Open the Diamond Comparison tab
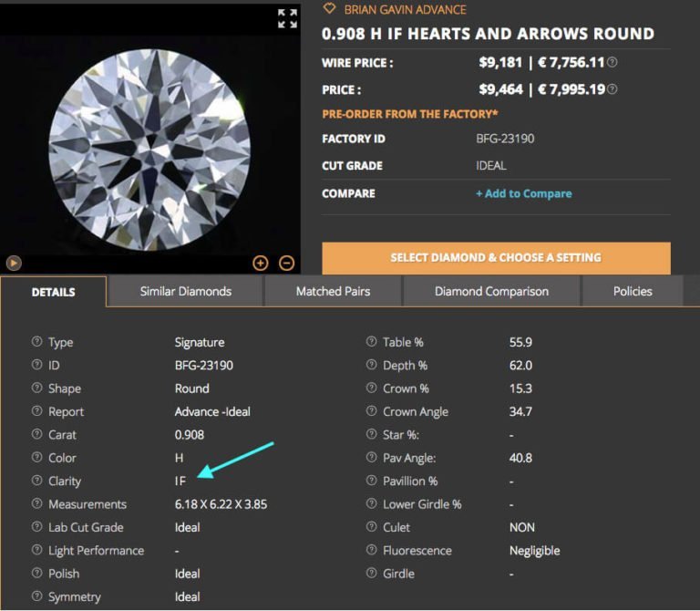Screen dimensions: 700x611 coord(491,291)
